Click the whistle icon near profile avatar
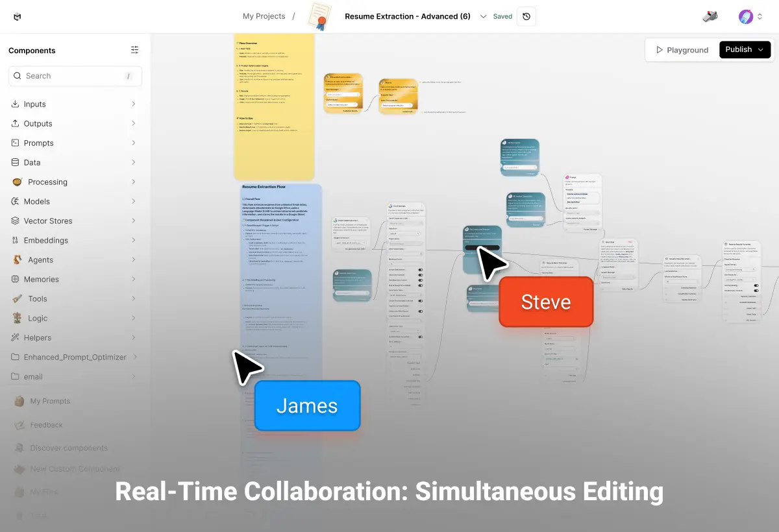 [709, 18]
